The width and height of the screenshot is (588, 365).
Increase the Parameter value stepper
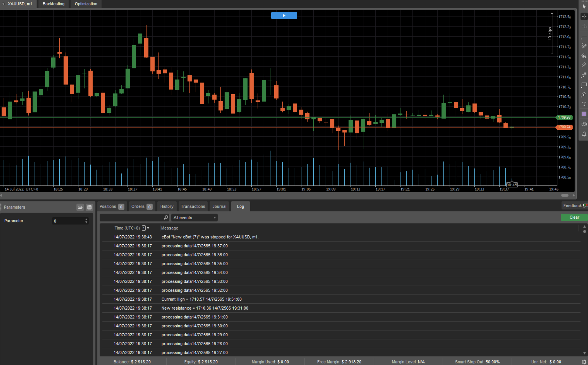86,219
